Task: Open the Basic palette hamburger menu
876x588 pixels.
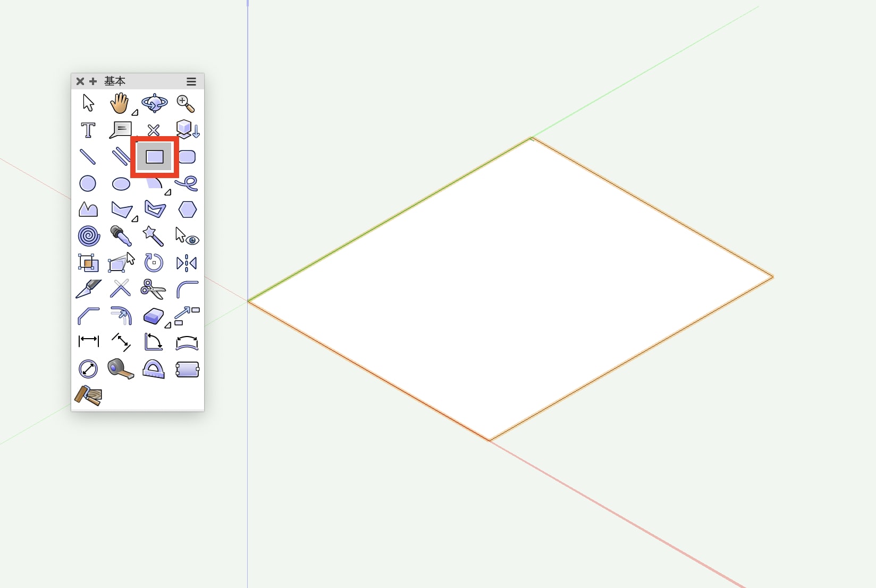Action: (x=191, y=81)
